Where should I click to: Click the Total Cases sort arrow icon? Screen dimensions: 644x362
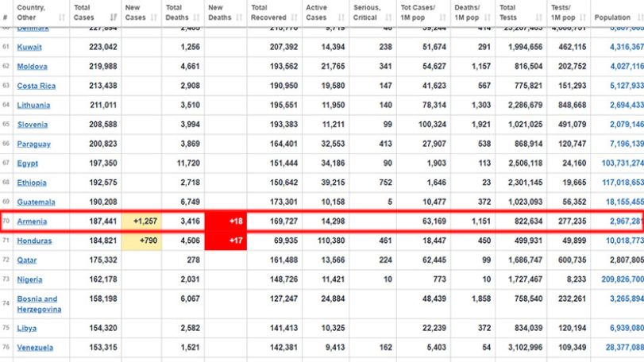(114, 17)
